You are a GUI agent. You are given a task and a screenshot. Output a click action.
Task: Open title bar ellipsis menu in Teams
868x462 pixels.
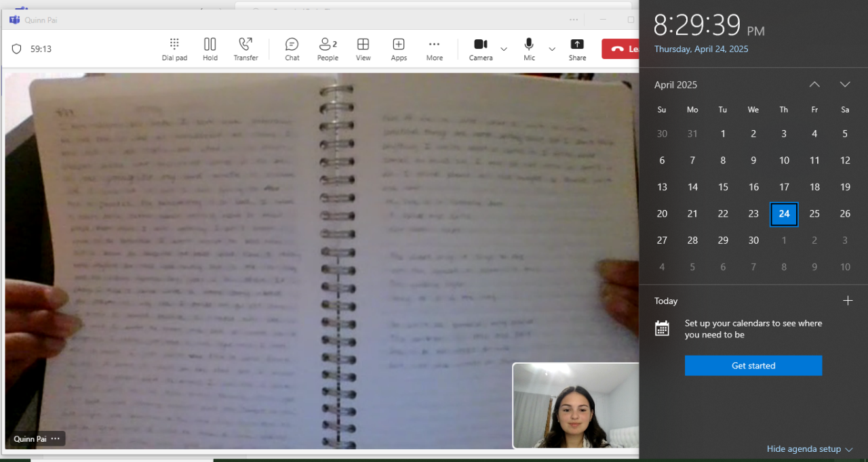pyautogui.click(x=574, y=20)
